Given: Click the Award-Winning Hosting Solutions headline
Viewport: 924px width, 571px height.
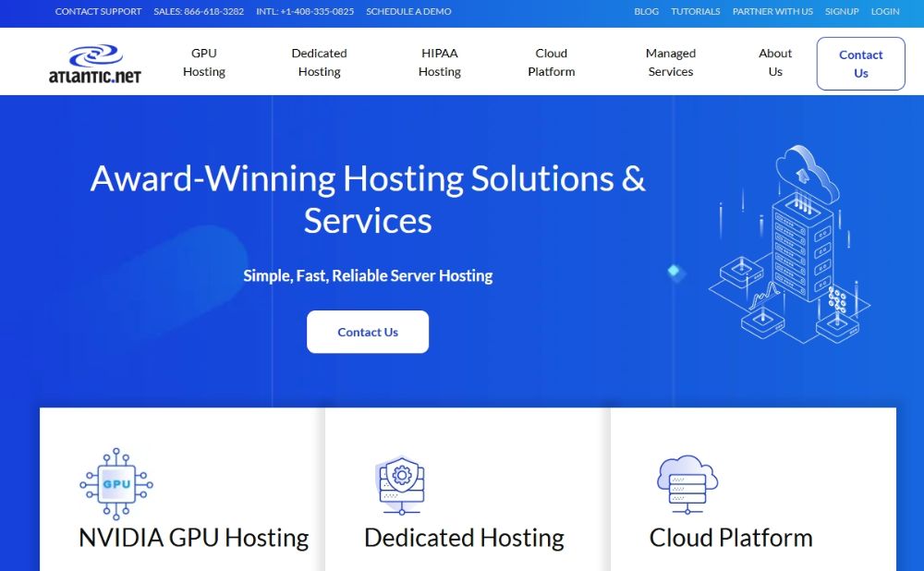Looking at the screenshot, I should pos(368,200).
